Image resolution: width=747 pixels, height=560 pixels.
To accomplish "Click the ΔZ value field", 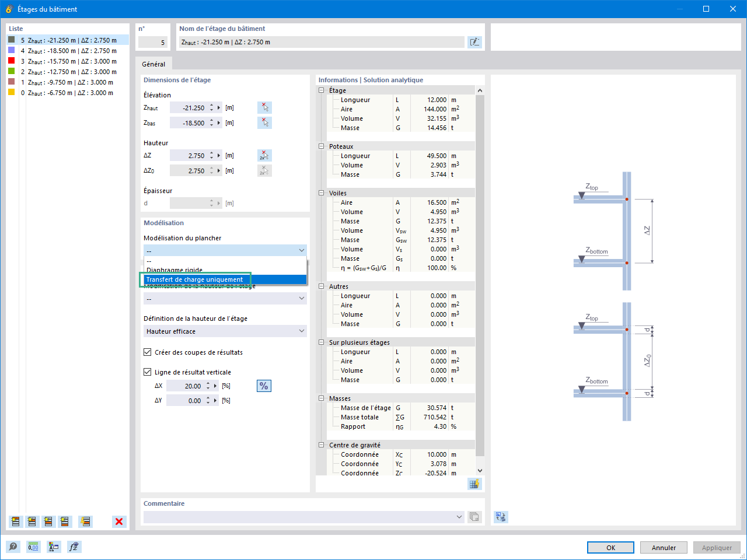I will pyautogui.click(x=189, y=156).
